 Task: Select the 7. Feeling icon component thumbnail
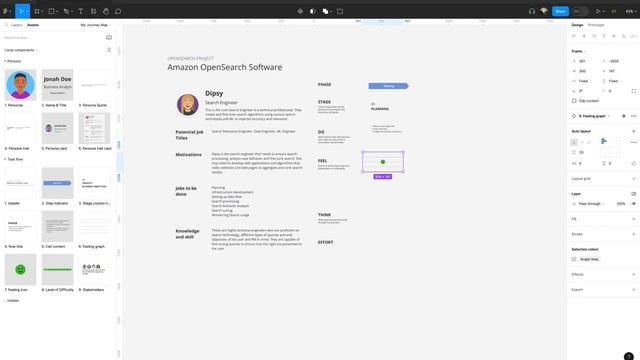click(20, 269)
